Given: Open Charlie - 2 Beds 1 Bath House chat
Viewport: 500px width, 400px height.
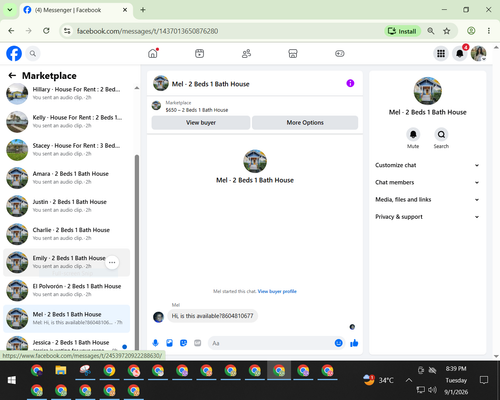Looking at the screenshot, I should (x=67, y=234).
